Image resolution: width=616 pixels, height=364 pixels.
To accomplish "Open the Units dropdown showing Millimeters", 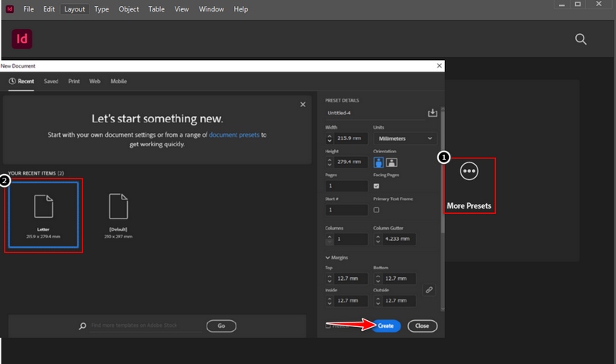I will click(x=404, y=139).
